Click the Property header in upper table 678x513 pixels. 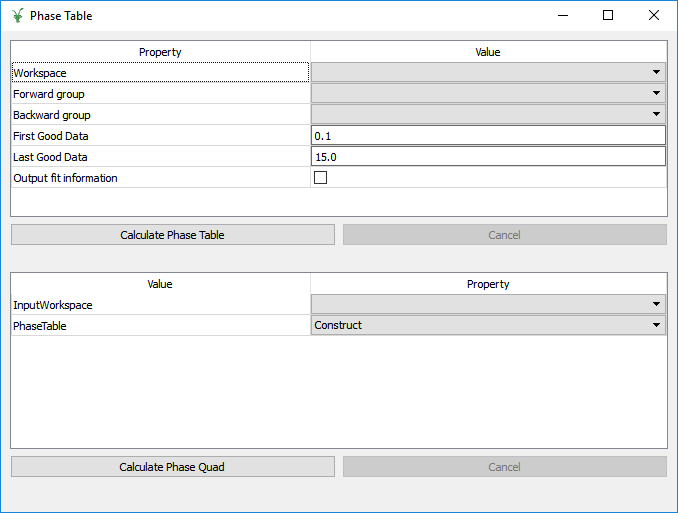(x=160, y=52)
